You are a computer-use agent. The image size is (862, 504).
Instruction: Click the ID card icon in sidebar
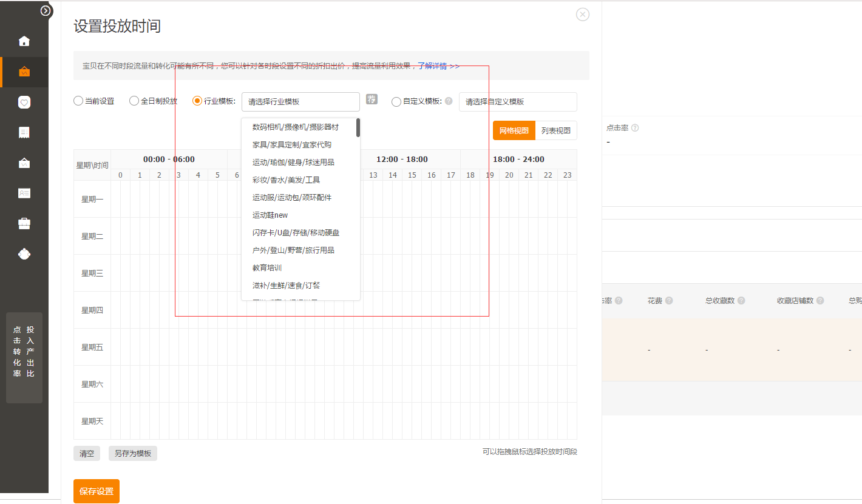click(x=24, y=193)
